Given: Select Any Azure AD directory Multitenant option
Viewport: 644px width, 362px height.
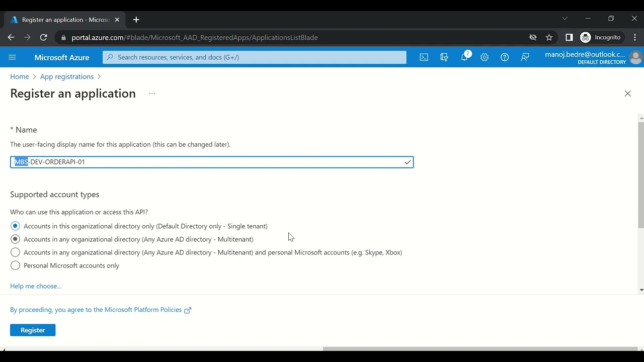Looking at the screenshot, I should tap(15, 239).
